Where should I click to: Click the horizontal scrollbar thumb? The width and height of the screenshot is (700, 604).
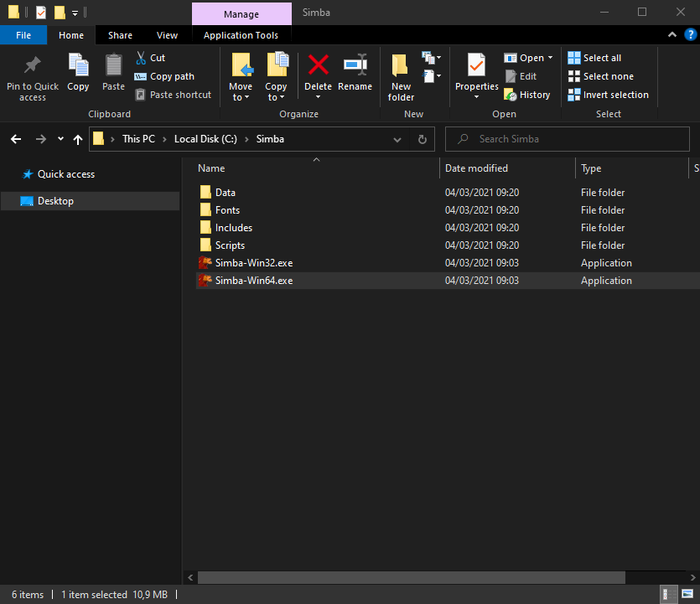(411, 578)
